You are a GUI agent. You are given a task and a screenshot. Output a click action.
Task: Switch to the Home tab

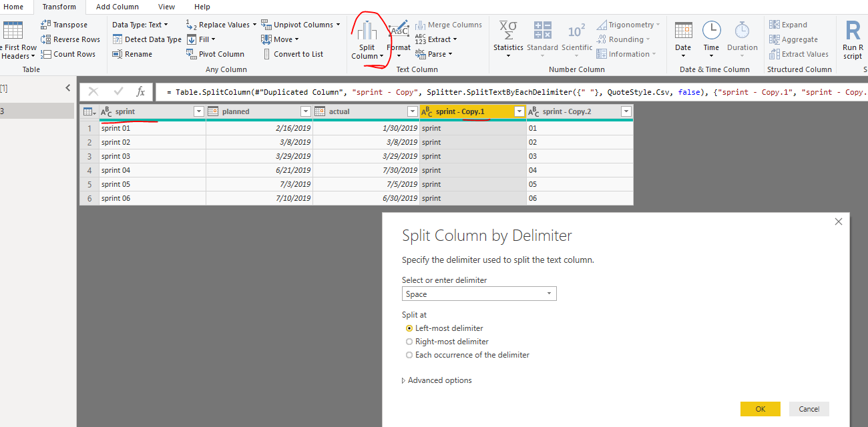(13, 7)
